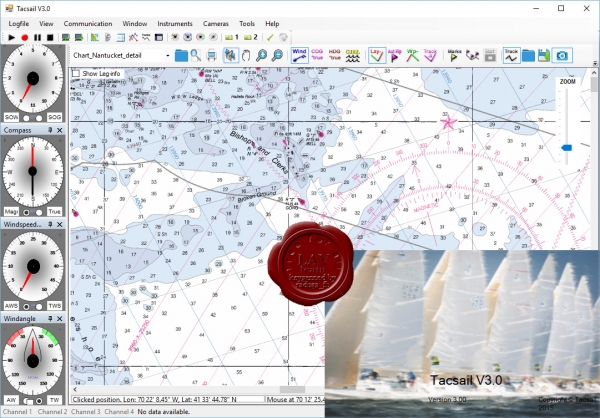The image size is (600, 418).
Task: Click the second green monitor communication icon
Action: 79,38
